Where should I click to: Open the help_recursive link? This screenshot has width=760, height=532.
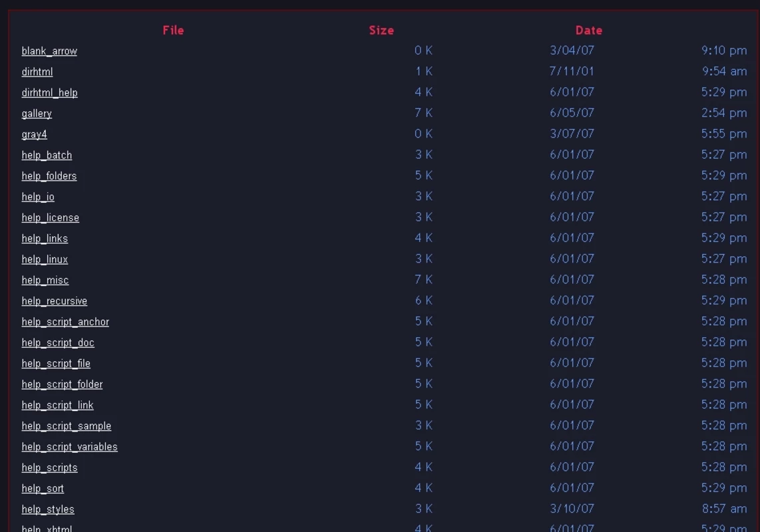pos(55,301)
